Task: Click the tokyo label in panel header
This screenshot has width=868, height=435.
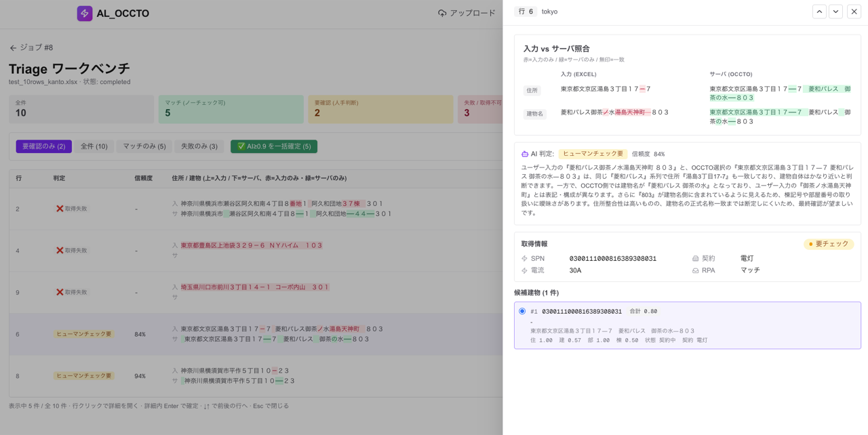Action: pos(549,12)
